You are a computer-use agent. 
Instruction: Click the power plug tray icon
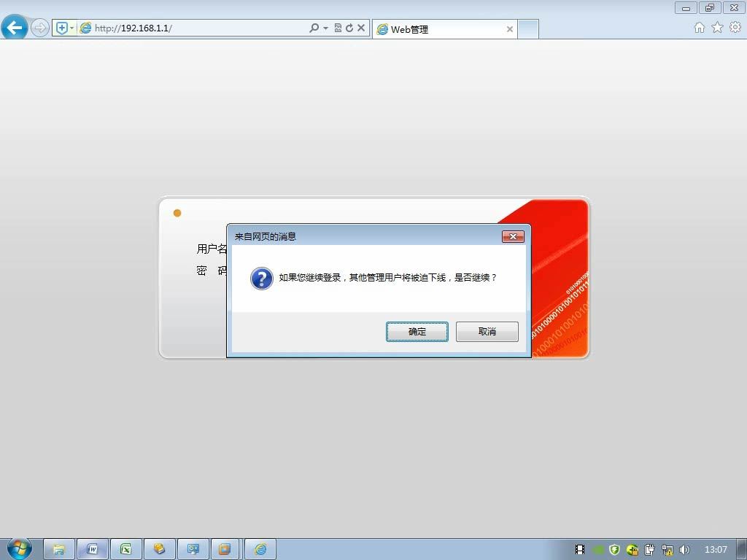point(650,550)
